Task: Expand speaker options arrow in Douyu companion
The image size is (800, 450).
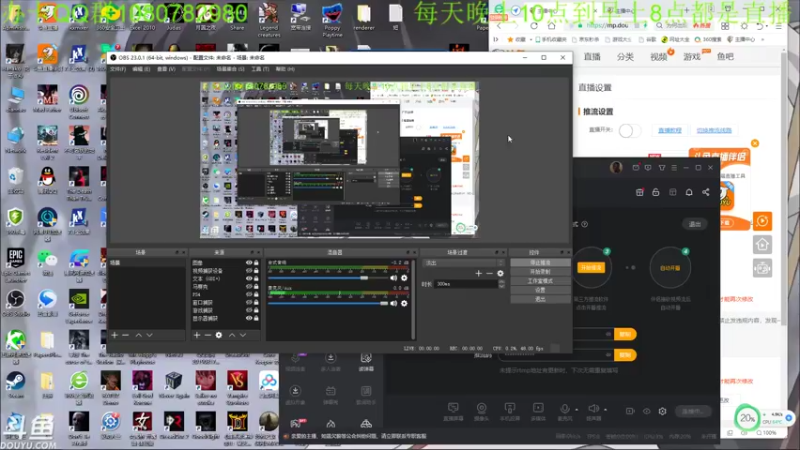Action: click(606, 410)
